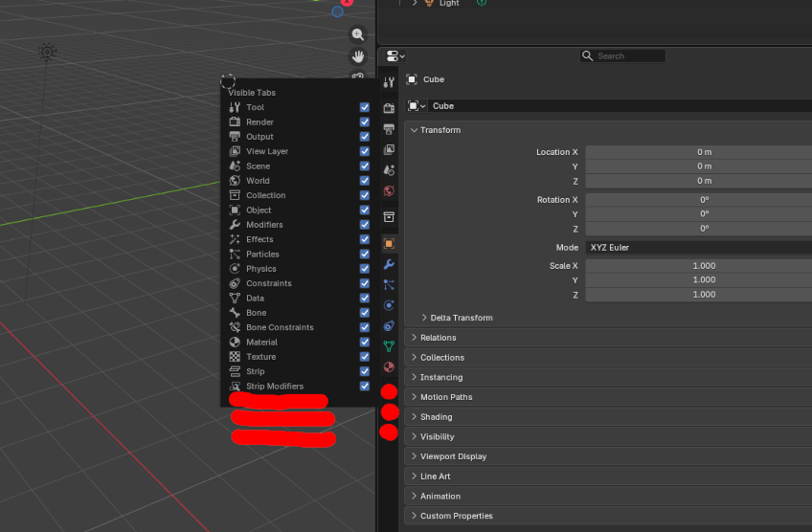Screen dimensions: 812x532
Task: Uncheck the Output tab visibility checkbox
Action: coord(365,137)
